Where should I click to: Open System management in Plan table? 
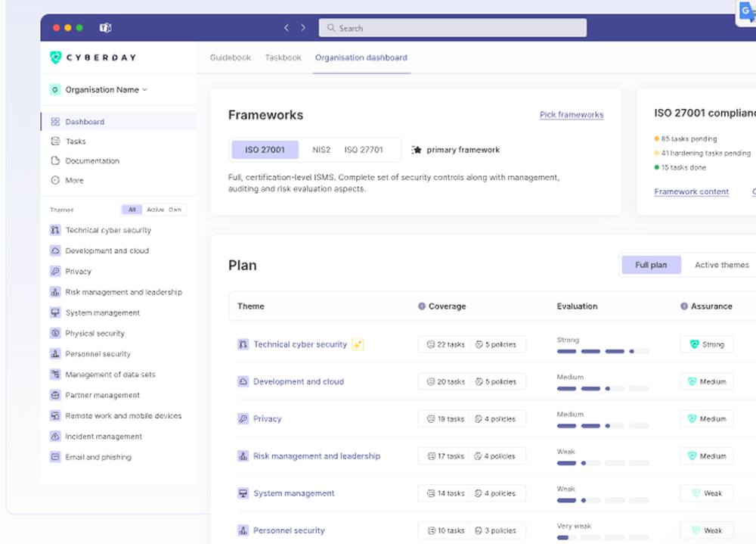(293, 493)
